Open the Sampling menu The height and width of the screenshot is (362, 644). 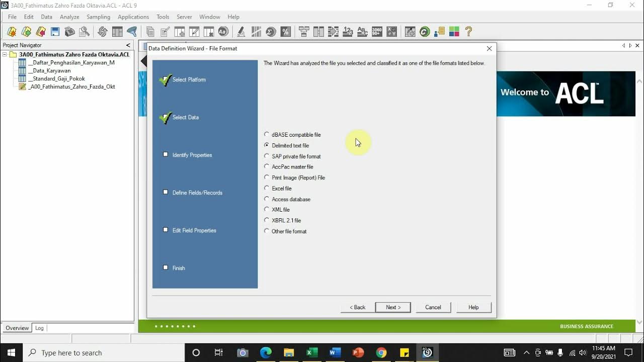pyautogui.click(x=98, y=17)
